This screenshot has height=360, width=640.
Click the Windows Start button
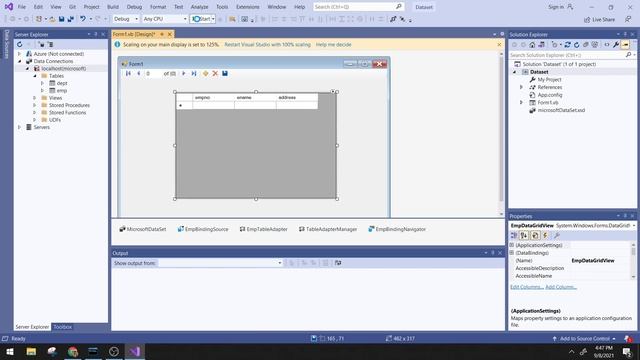[10, 351]
